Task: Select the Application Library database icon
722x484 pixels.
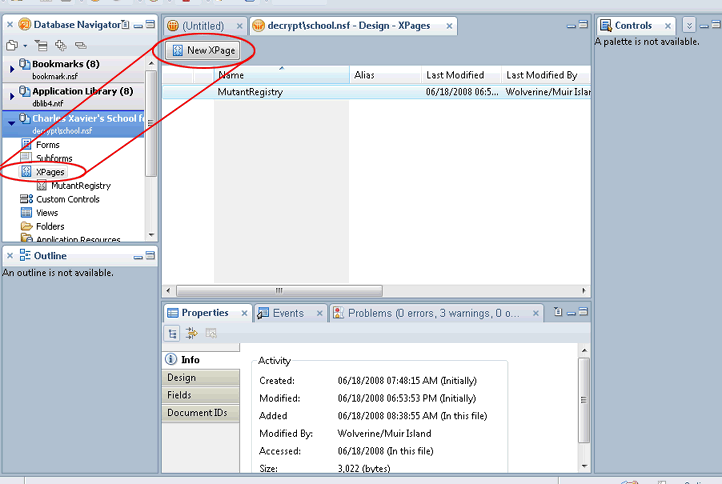Action: tap(24, 91)
